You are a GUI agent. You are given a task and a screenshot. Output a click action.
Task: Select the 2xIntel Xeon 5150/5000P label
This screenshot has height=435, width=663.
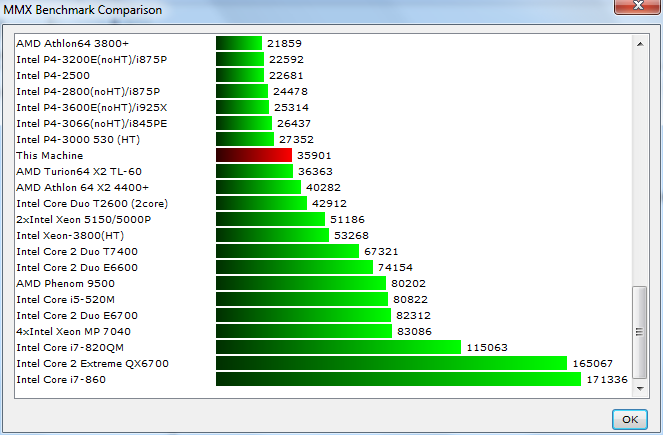84,220
